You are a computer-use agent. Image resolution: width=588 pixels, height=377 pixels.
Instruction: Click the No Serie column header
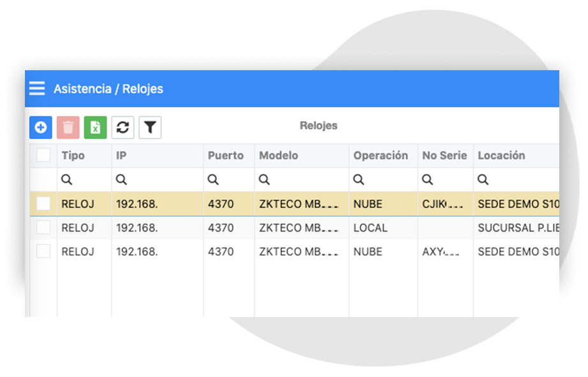tap(446, 155)
